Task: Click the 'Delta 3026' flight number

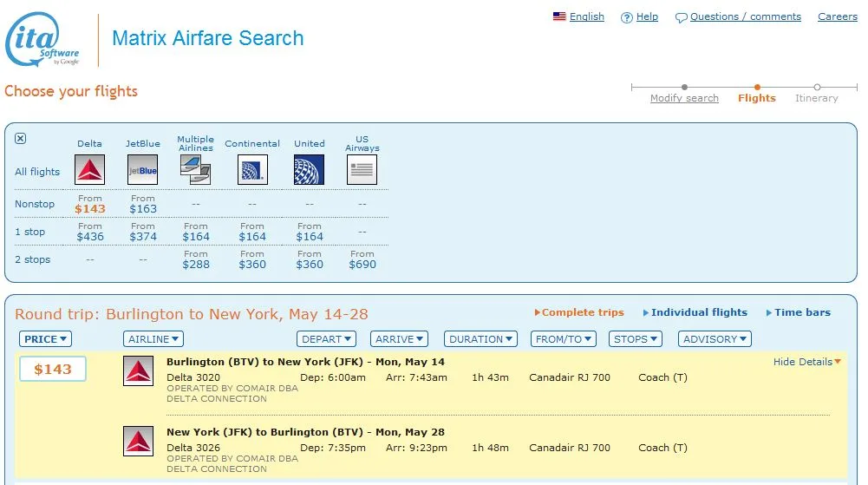Action: (193, 448)
